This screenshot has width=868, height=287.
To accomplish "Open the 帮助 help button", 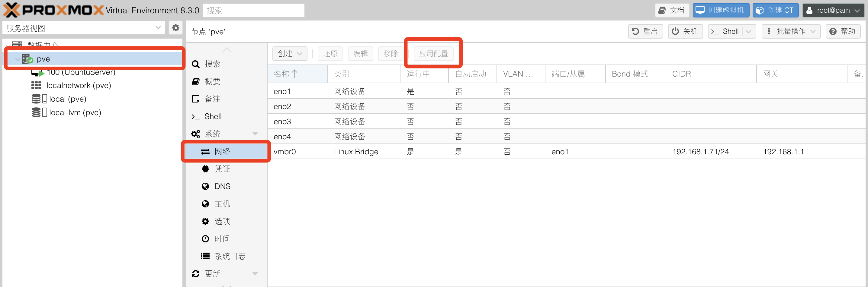I will click(x=843, y=31).
